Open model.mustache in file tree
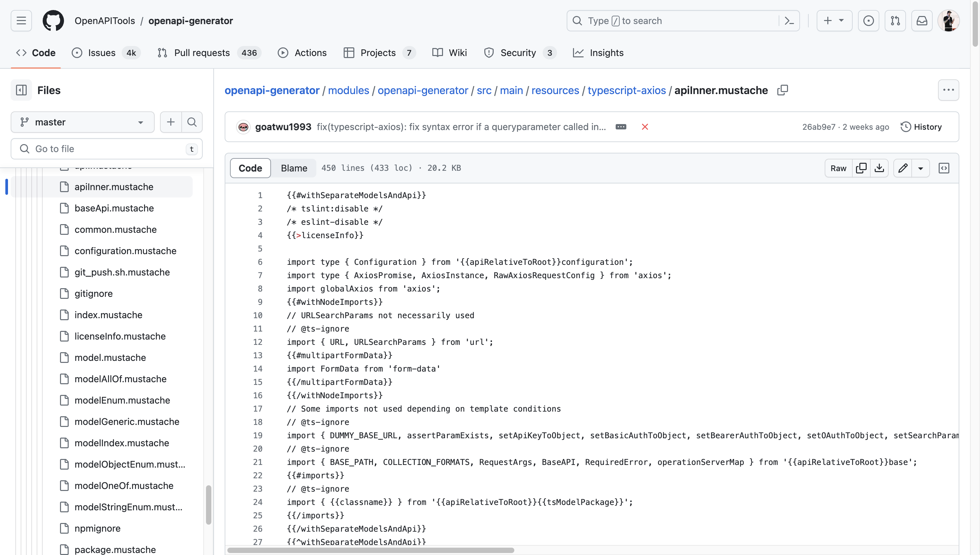This screenshot has height=555, width=980. (x=110, y=358)
